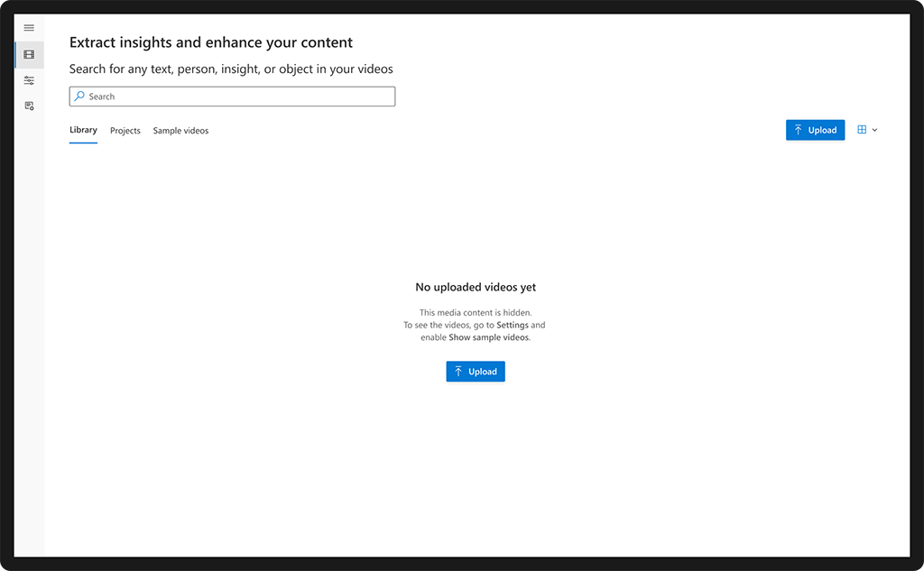Viewport: 924px width, 571px height.
Task: Switch to the Projects tab
Action: 125,131
